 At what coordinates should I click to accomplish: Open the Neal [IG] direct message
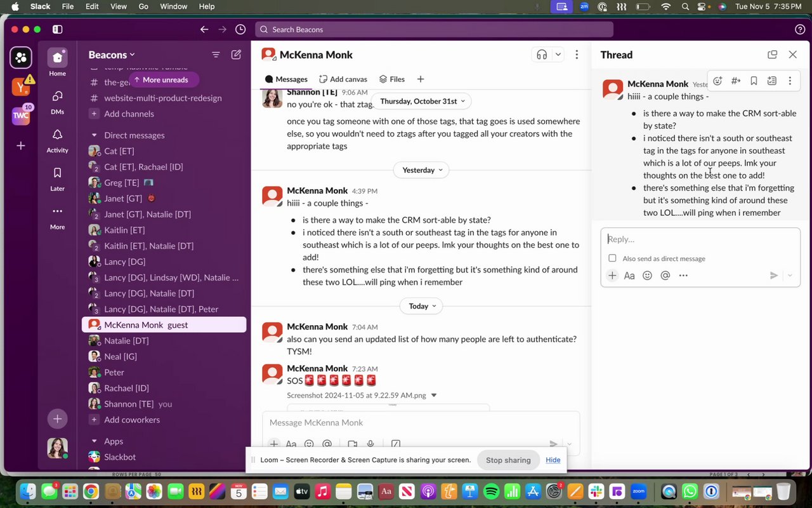click(121, 357)
